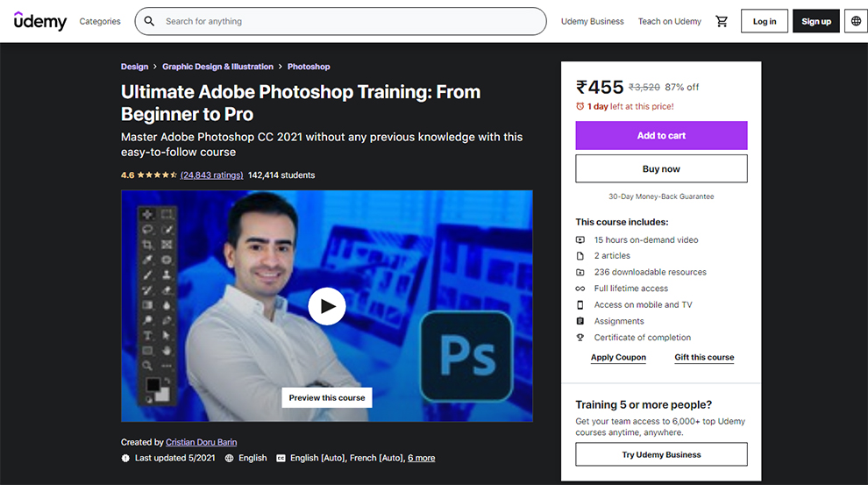Click the star rating icons

157,175
